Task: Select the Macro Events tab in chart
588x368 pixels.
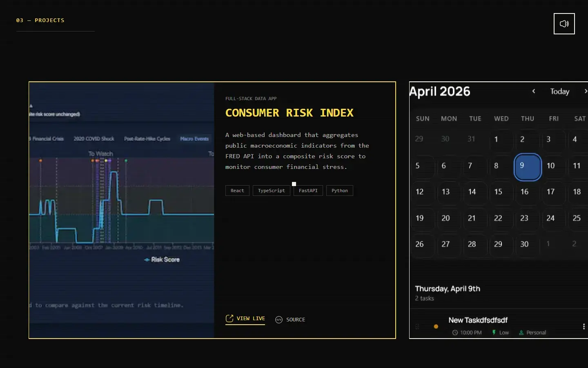Action: pos(194,139)
